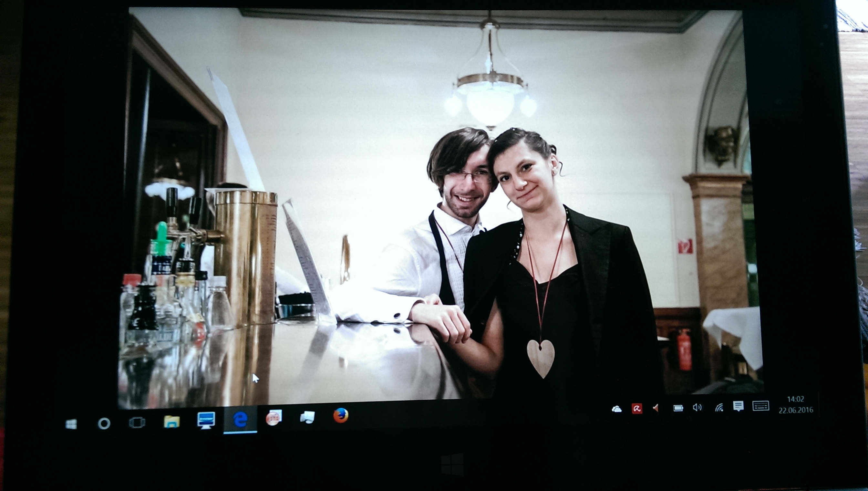Show battery status from the tray
Screen dimensions: 868x491
point(678,408)
